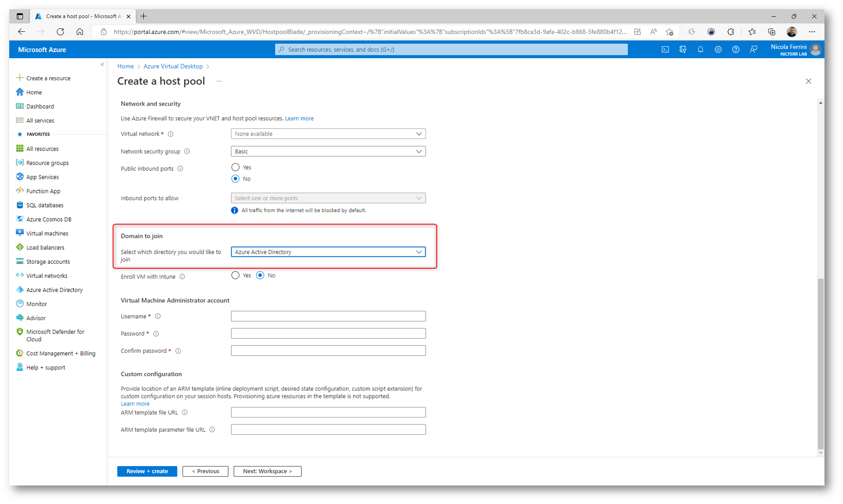The image size is (843, 504).
Task: Open Azure Active Directory in the sidebar
Action: tap(50, 290)
